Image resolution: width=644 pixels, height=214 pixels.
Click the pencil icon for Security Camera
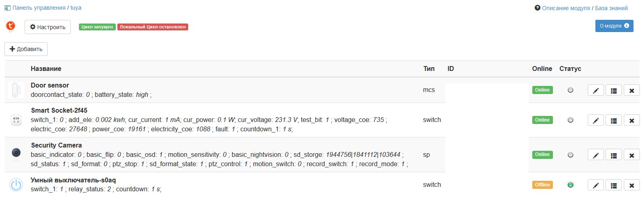coord(595,155)
